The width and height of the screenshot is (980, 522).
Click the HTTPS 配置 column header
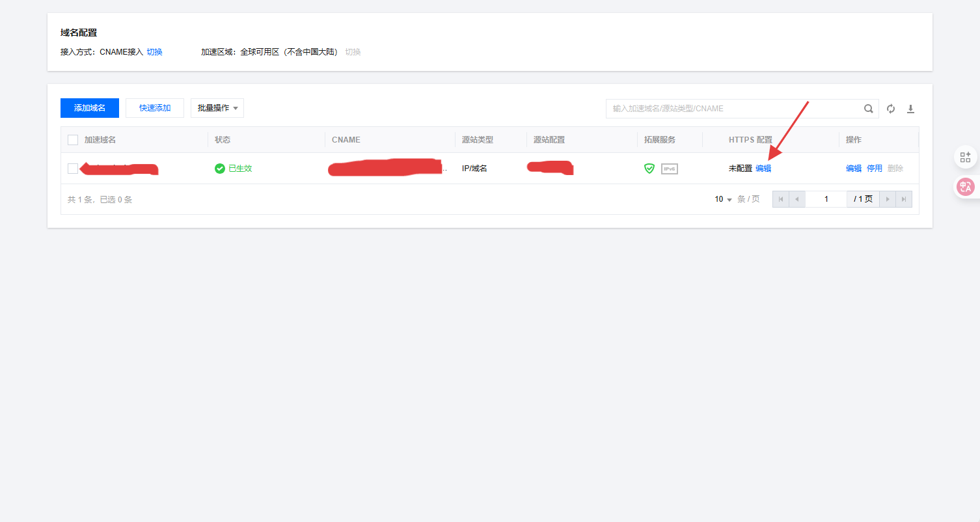(x=750, y=140)
